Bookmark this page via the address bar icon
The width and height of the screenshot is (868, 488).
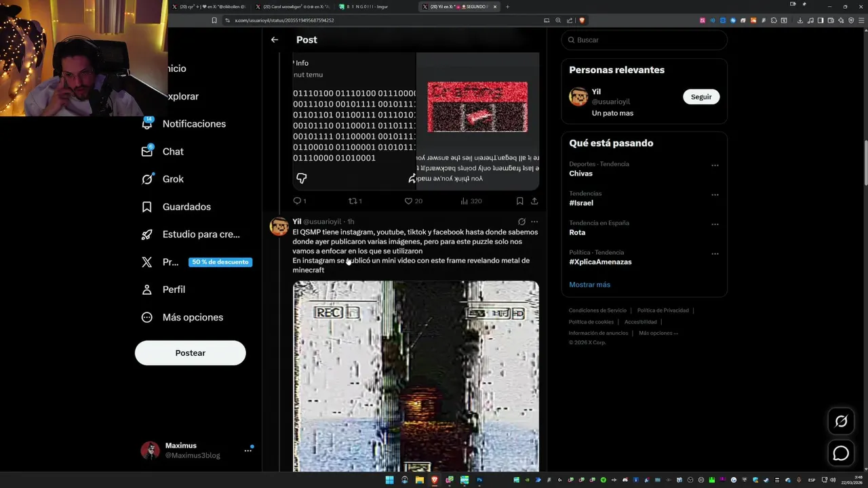point(214,20)
